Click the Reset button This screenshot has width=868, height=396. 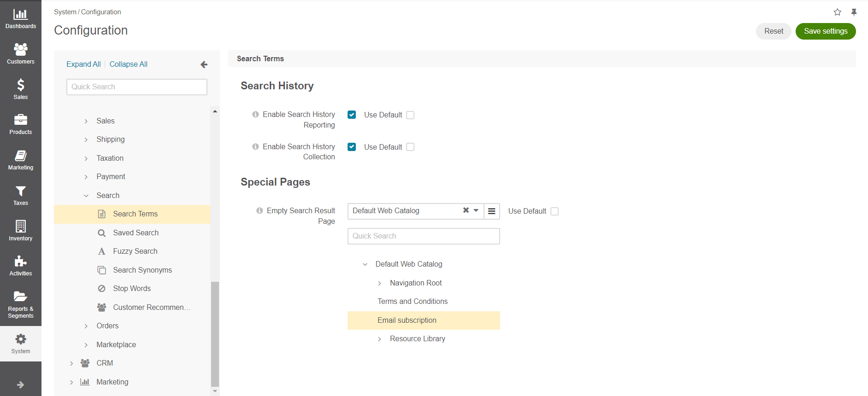[774, 31]
